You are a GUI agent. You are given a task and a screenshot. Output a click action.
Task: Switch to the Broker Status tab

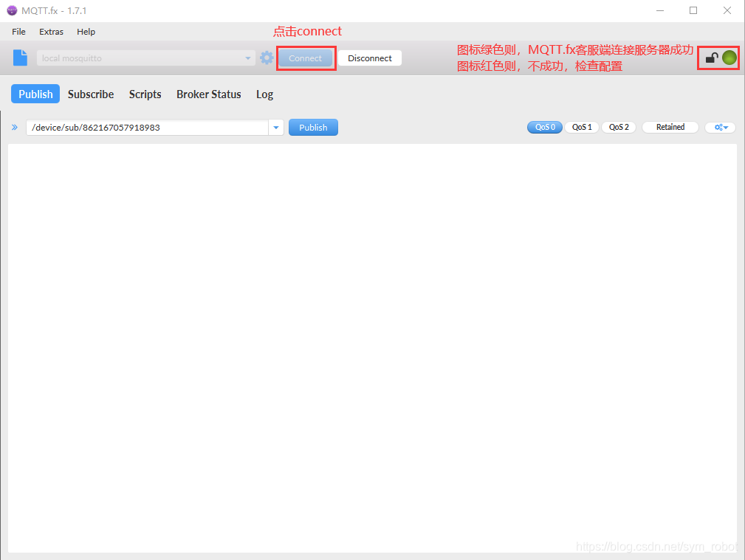click(208, 94)
